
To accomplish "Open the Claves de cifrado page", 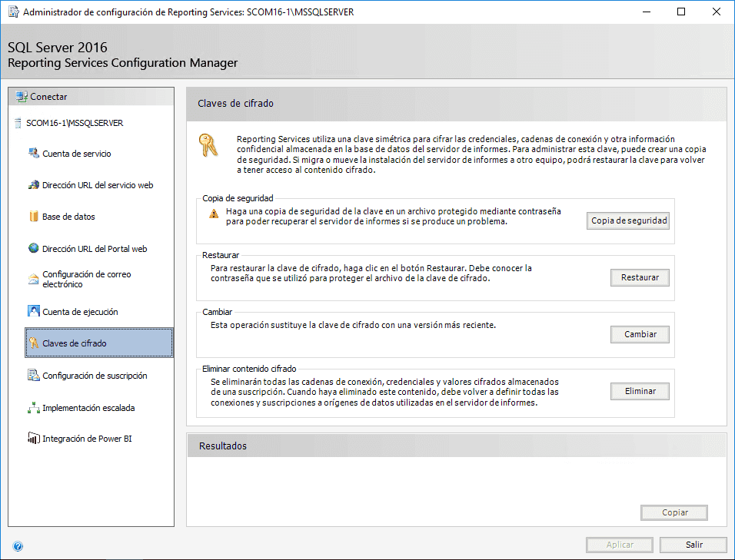I will (x=99, y=343).
